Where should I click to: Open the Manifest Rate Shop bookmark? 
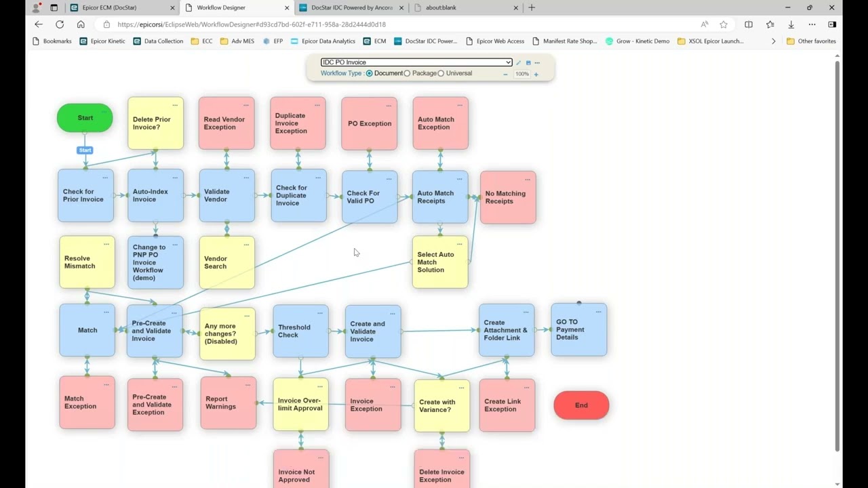click(x=564, y=41)
